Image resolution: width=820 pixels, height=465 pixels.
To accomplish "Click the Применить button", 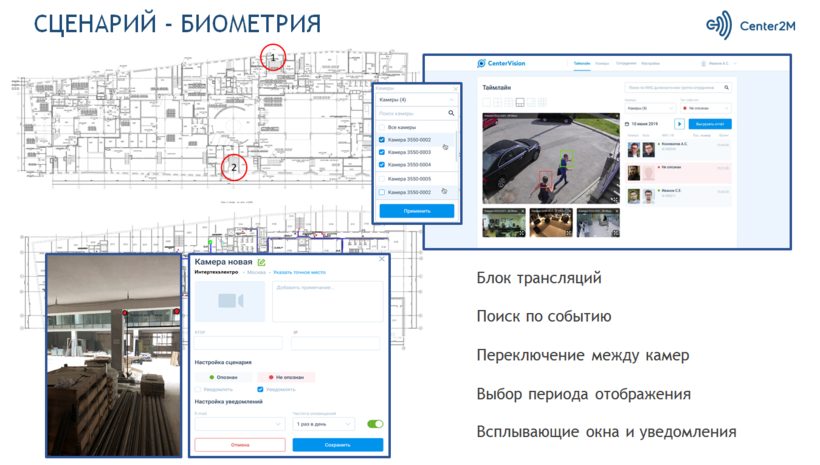I will (417, 211).
